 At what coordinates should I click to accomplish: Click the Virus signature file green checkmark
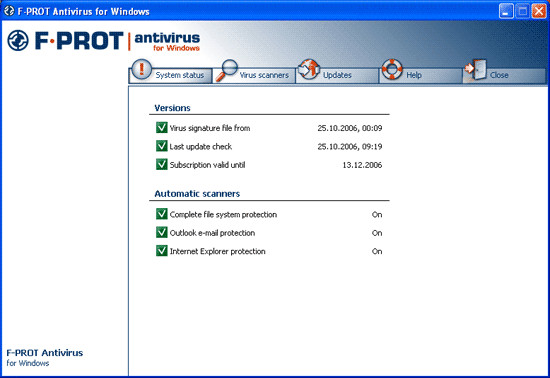162,127
